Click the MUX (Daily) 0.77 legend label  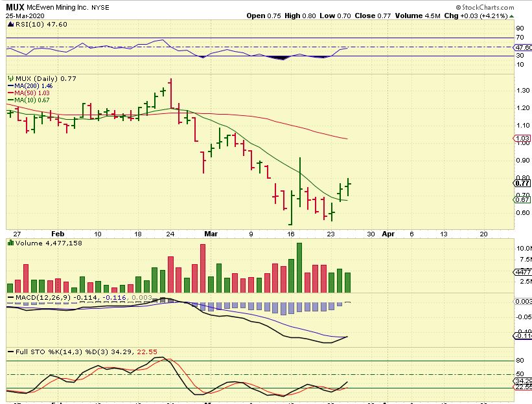click(x=45, y=78)
